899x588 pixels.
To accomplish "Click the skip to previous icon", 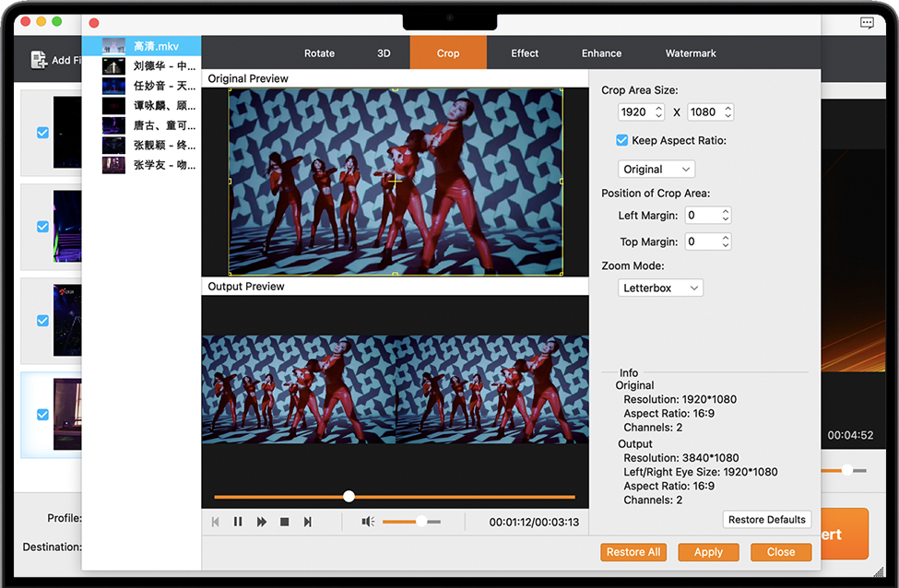I will click(216, 522).
